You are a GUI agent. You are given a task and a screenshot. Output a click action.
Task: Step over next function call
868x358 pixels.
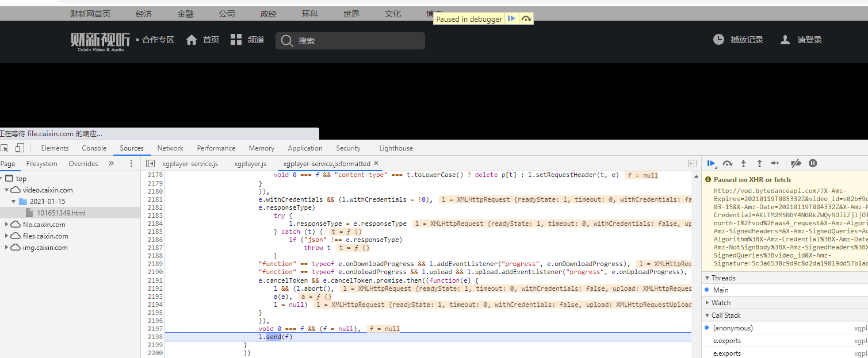point(728,164)
